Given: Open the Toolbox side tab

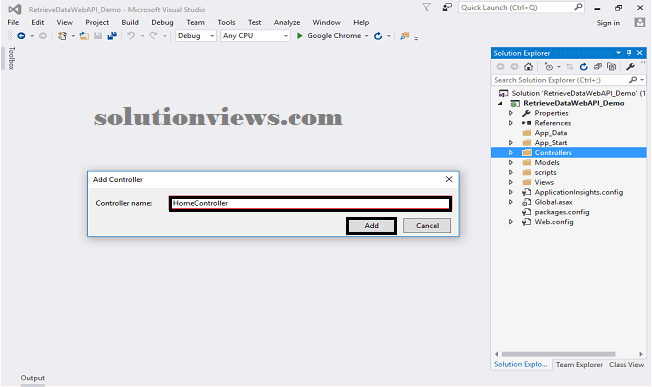Looking at the screenshot, I should pyautogui.click(x=12, y=58).
